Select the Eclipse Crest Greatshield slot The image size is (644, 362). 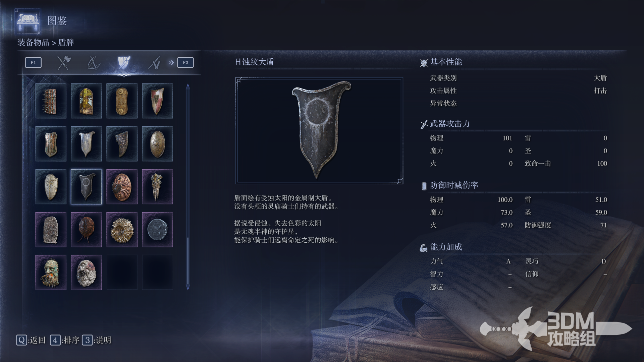click(x=86, y=187)
